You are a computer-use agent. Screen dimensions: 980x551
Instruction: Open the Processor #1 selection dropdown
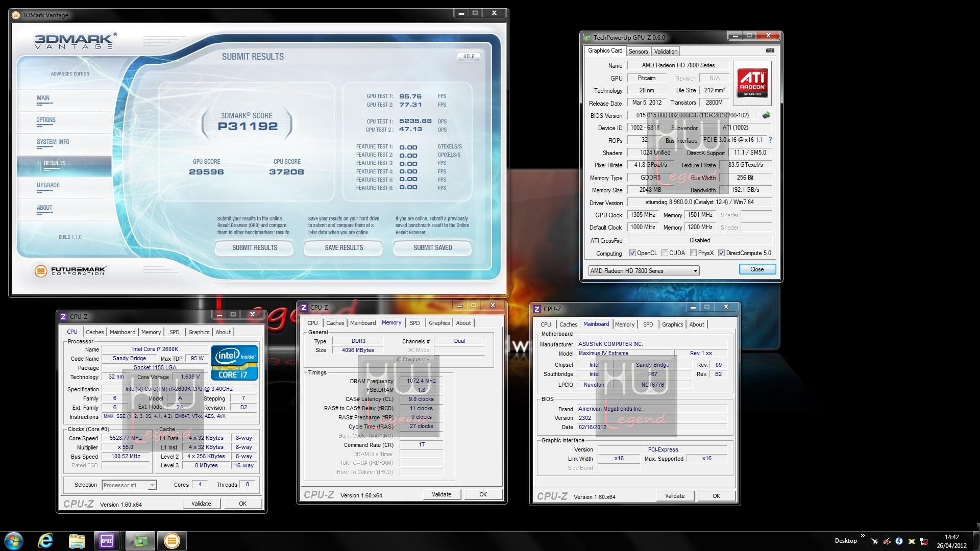pyautogui.click(x=129, y=485)
